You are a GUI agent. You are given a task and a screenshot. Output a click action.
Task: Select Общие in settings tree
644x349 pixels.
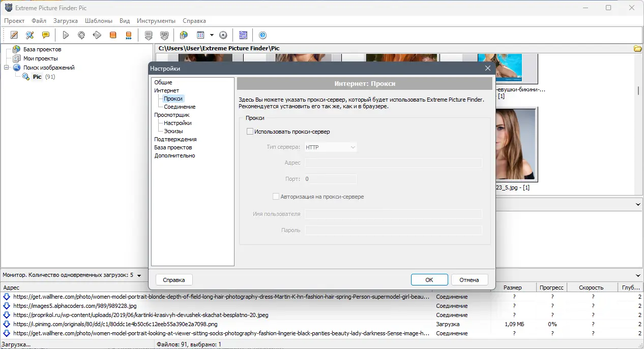click(x=163, y=82)
